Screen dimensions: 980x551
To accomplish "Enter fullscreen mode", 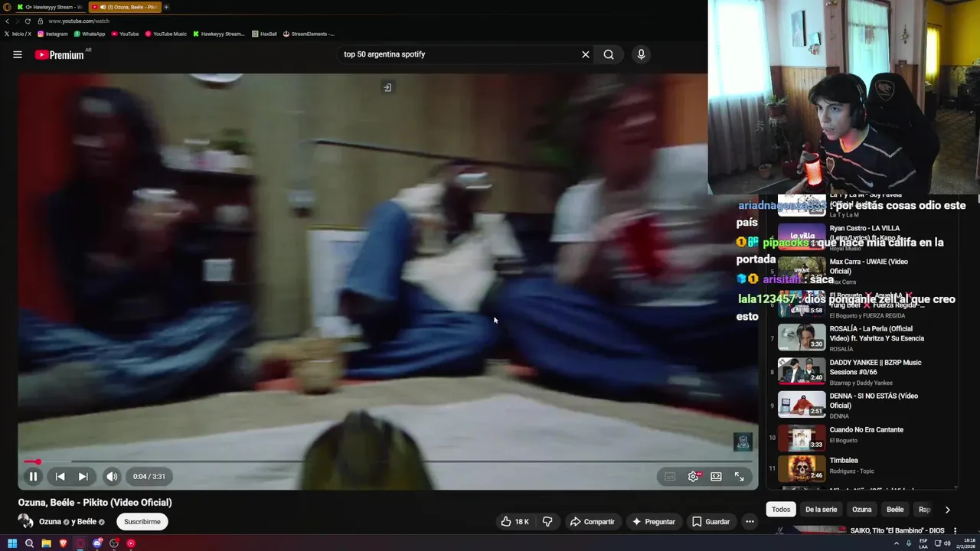I will pos(739,476).
